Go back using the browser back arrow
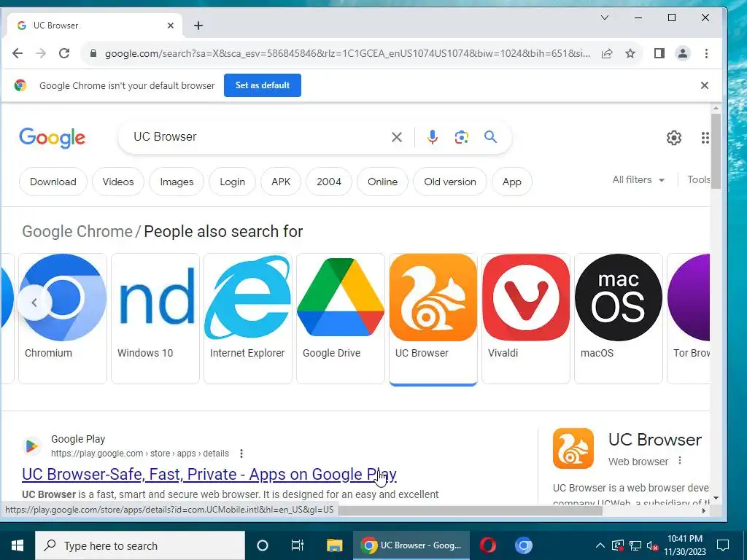Screen dimensions: 747x560 18,53
